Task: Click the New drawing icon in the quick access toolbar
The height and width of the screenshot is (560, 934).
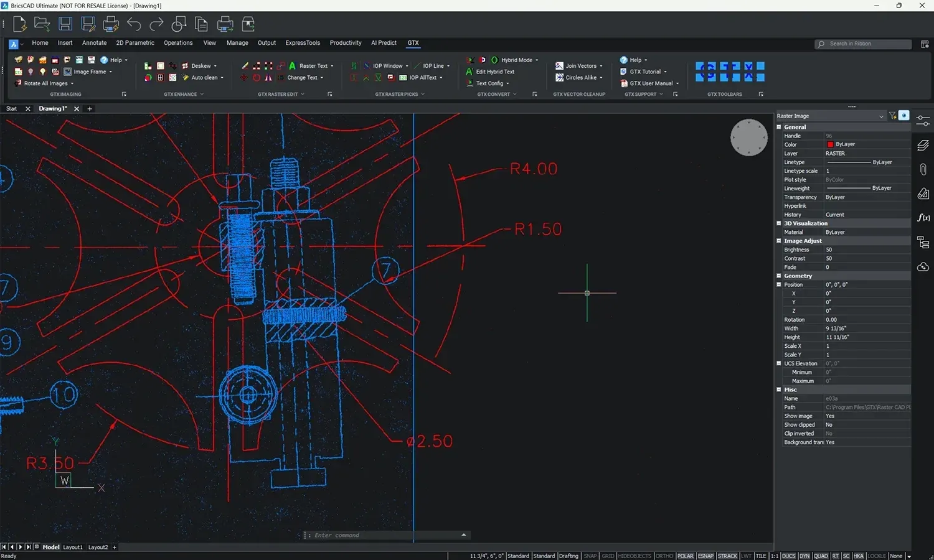Action: point(20,24)
